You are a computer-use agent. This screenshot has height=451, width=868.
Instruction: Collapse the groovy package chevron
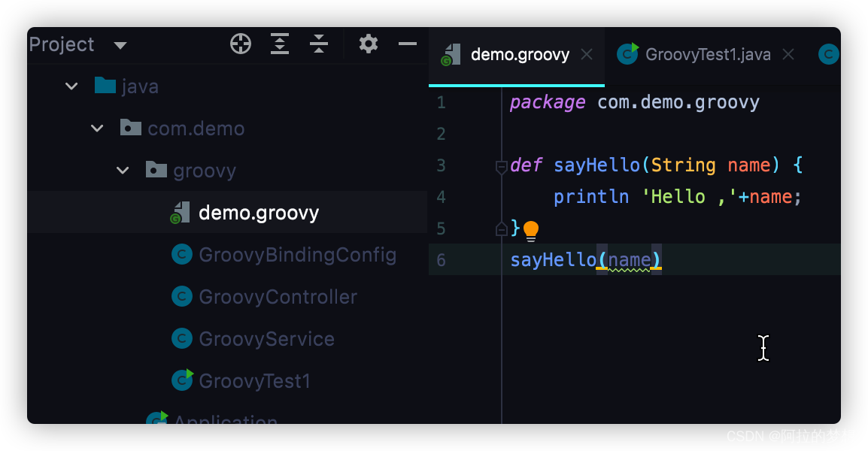pos(123,171)
